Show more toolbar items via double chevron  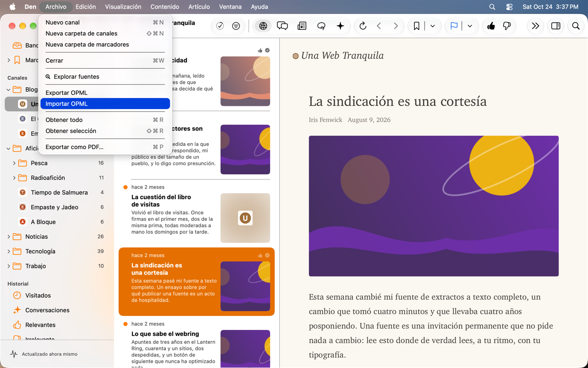pyautogui.click(x=535, y=26)
